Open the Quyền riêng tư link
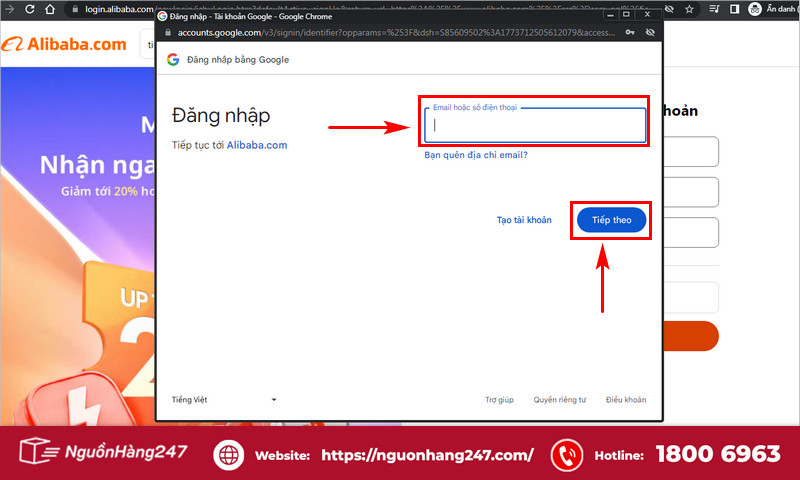The image size is (800, 480). (x=560, y=399)
